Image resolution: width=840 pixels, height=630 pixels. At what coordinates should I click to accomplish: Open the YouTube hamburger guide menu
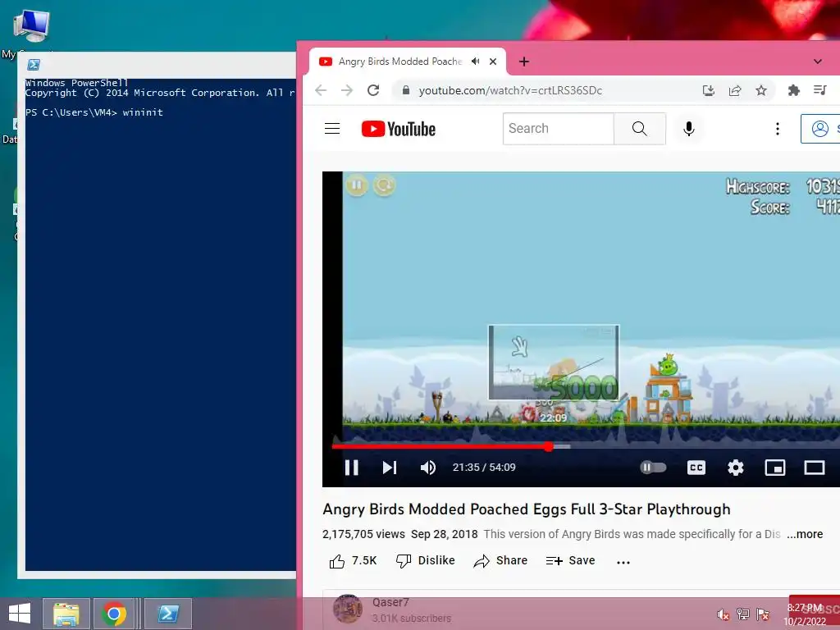[x=332, y=129]
